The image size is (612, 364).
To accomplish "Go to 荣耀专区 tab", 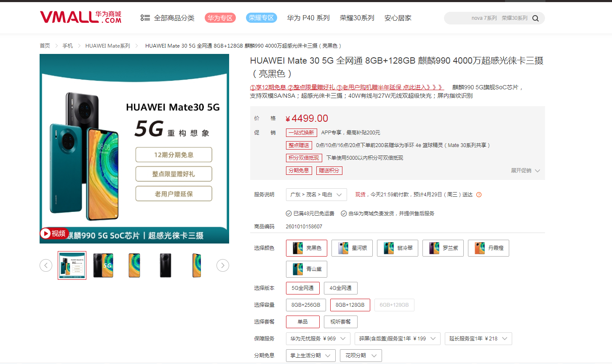I will point(262,18).
